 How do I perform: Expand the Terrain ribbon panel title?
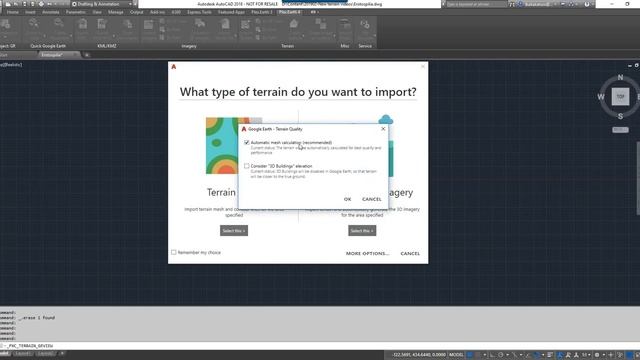(287, 46)
